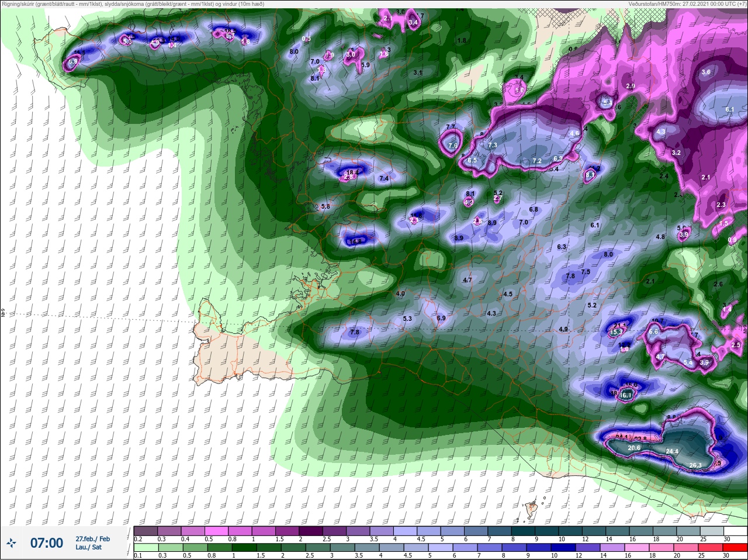Select the '27.feb./ Feb' date label
Viewport: 748px width, 560px height.
pos(92,539)
